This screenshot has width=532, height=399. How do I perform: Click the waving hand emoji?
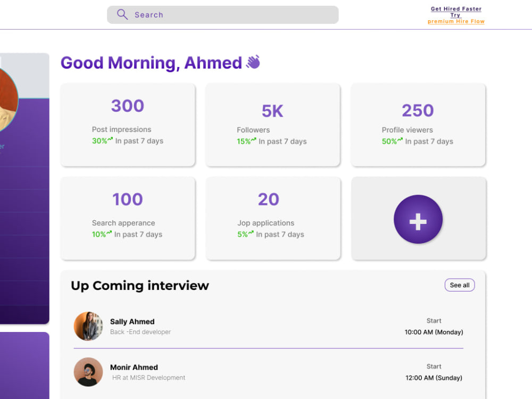click(253, 62)
